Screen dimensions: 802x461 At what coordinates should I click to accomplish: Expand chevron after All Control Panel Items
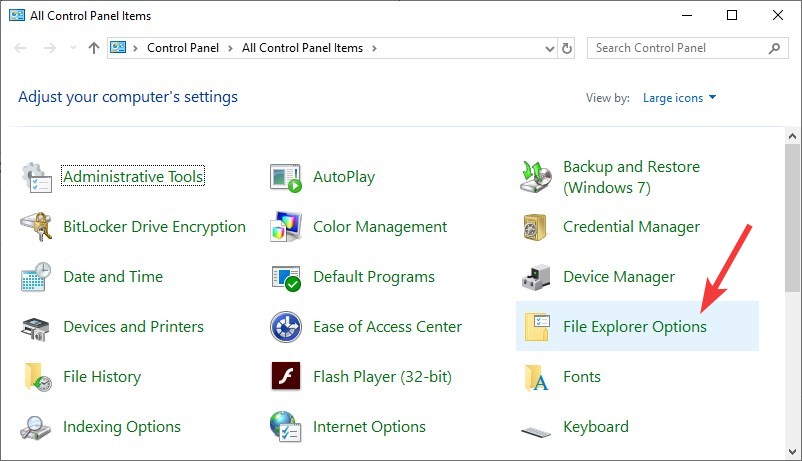coord(374,48)
